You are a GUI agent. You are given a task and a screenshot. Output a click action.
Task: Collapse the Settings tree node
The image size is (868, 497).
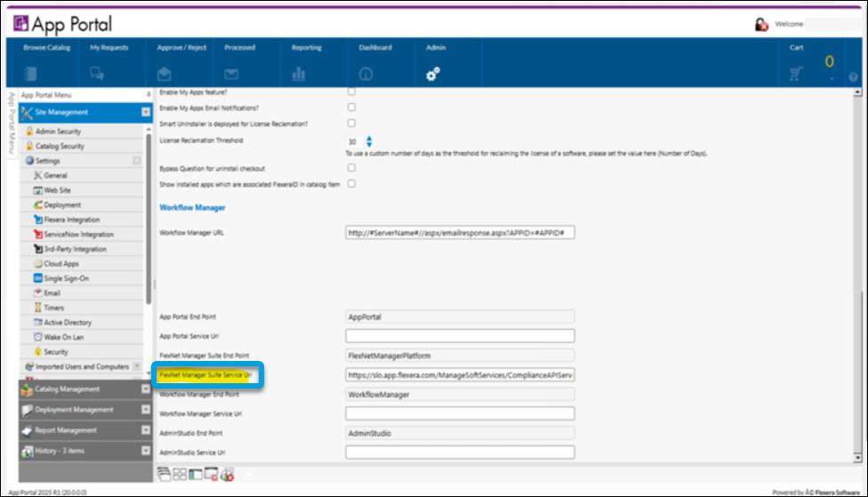[x=137, y=161]
